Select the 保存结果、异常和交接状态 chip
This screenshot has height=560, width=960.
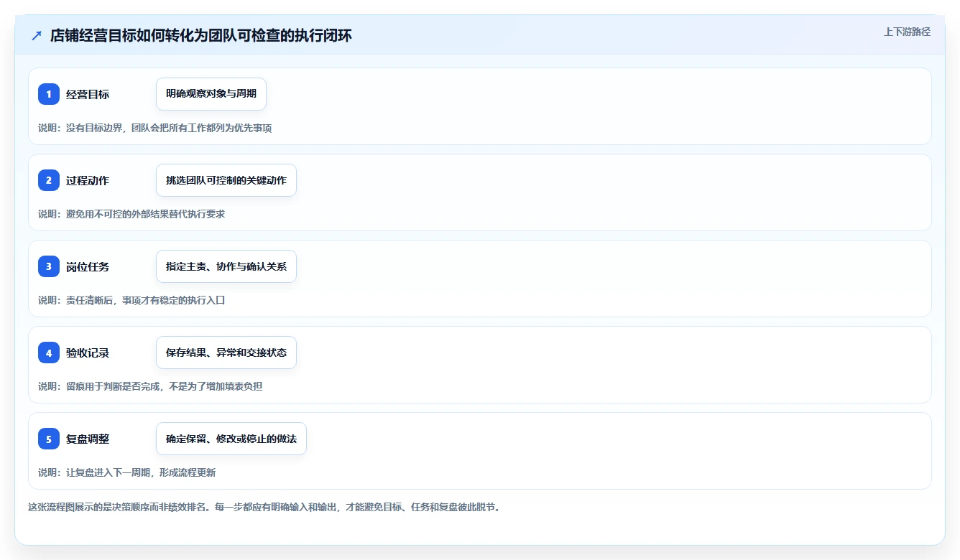[226, 353]
